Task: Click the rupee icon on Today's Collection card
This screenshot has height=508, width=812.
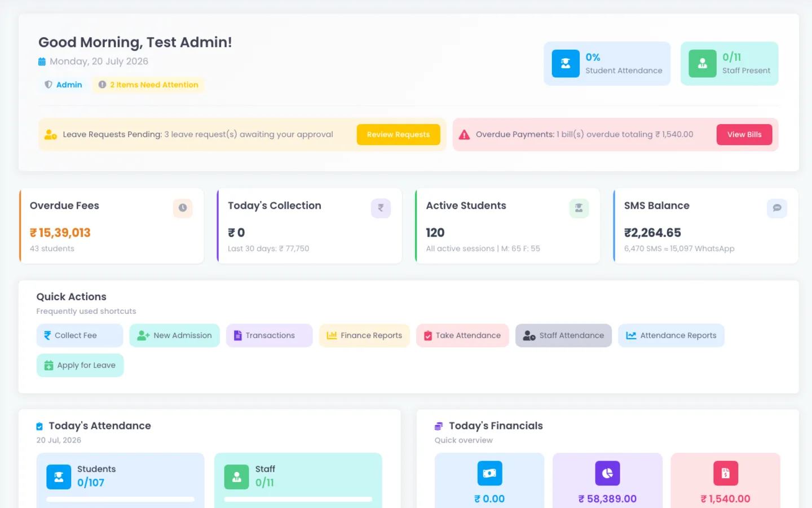Action: point(381,208)
